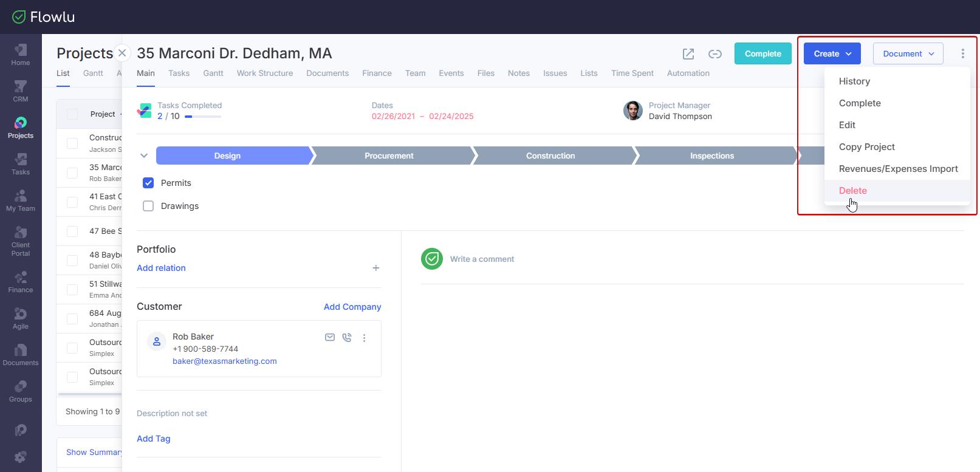Open the Document dropdown
Viewport: 980px width, 472px height.
(x=908, y=54)
